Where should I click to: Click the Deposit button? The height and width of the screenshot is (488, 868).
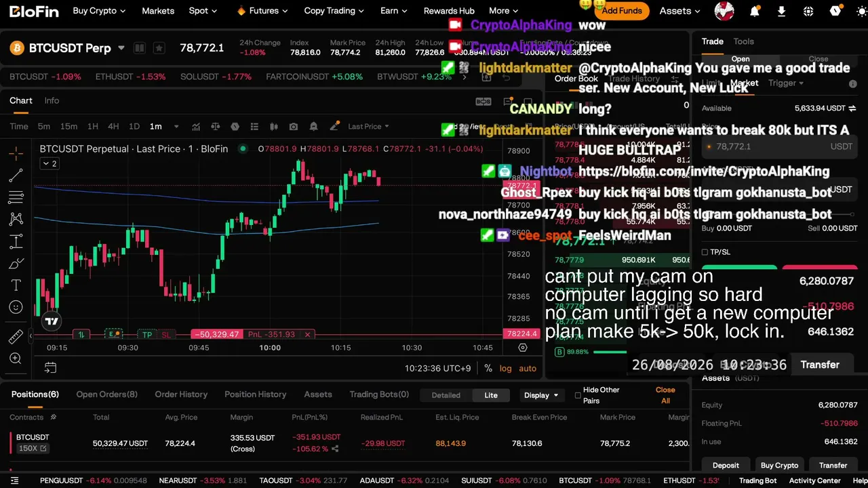726,466
